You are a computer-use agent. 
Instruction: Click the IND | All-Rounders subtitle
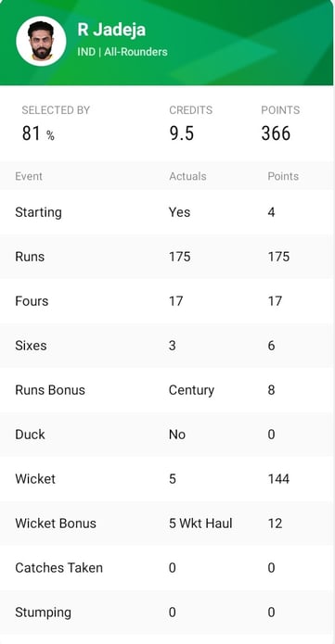[122, 52]
